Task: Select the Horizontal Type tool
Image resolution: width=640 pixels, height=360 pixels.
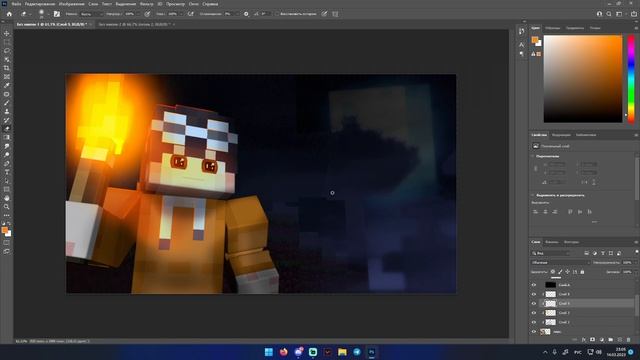Action: click(x=7, y=172)
